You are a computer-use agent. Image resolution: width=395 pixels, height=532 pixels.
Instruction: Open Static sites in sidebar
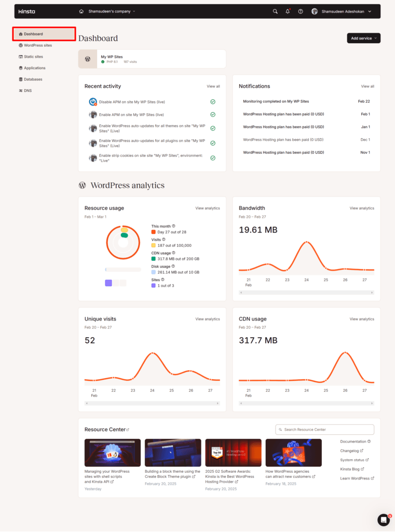pyautogui.click(x=31, y=57)
